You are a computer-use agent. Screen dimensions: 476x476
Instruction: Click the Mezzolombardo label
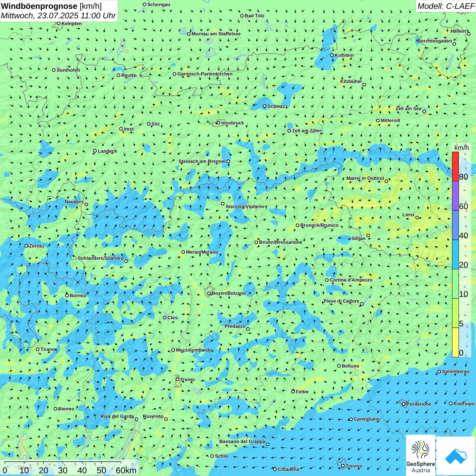tap(194, 350)
